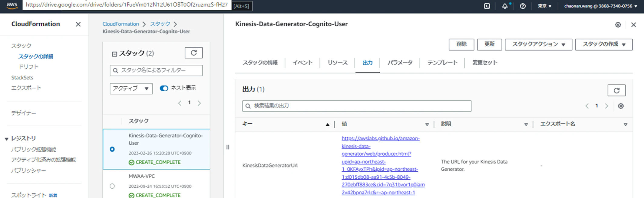Screen dimensions: 644x198
Task: Click the 削除 button
Action: click(x=461, y=44)
